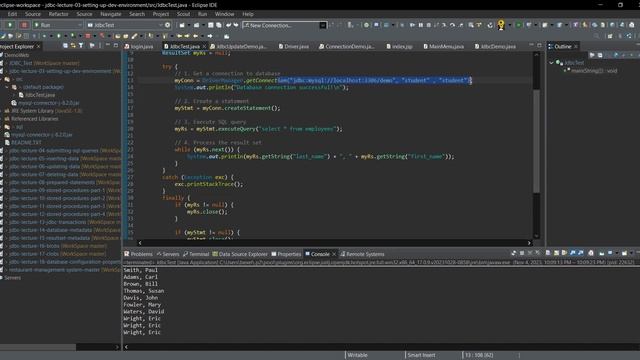Switch to the Driver.java editor tab
The width and height of the screenshot is (640, 360).
293,47
